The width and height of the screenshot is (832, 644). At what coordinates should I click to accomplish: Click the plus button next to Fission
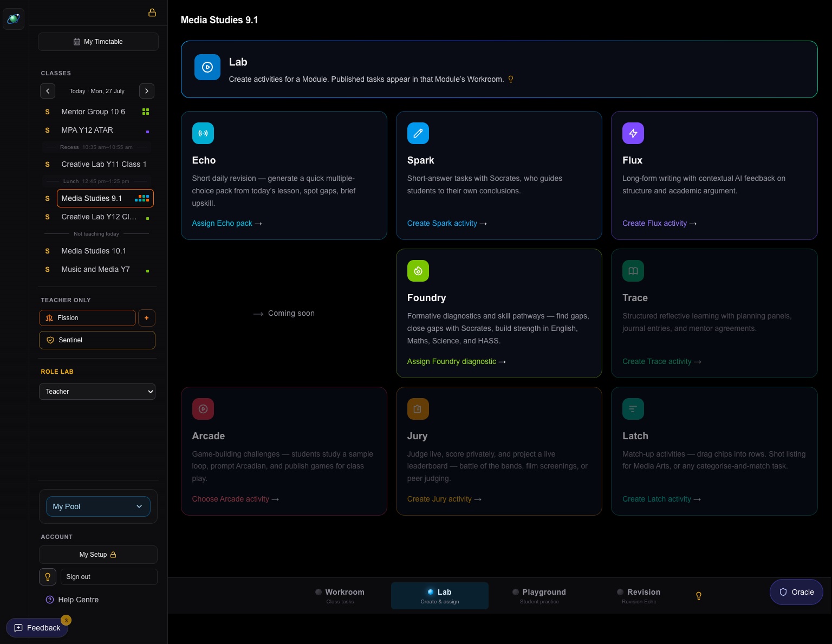click(147, 318)
